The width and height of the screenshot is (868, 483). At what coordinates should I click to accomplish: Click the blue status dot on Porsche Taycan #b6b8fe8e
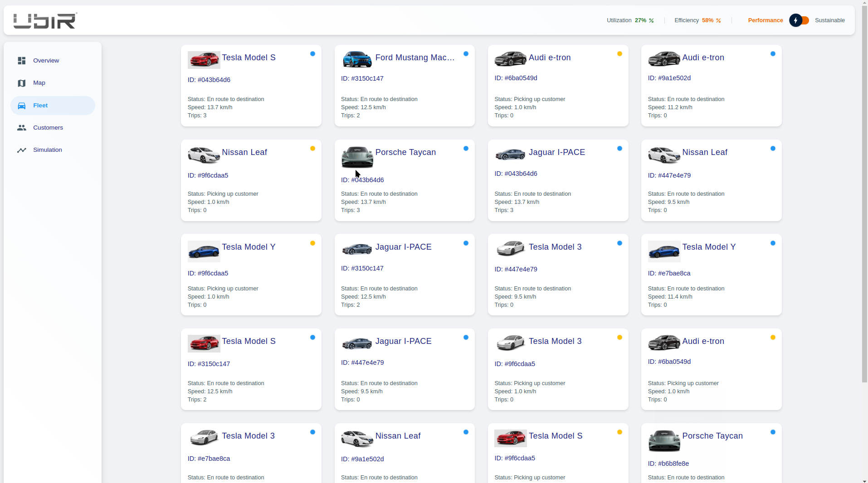point(773,432)
